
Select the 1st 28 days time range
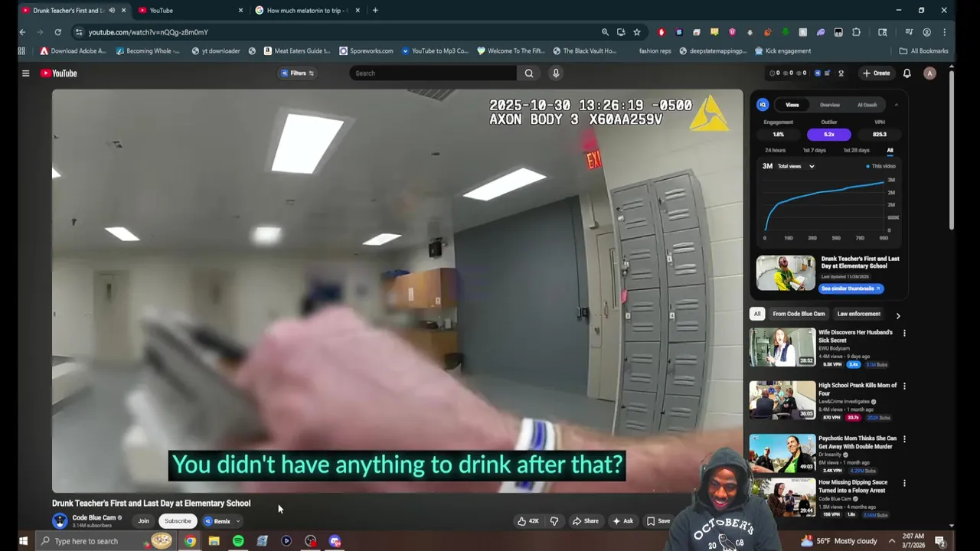[x=856, y=151]
